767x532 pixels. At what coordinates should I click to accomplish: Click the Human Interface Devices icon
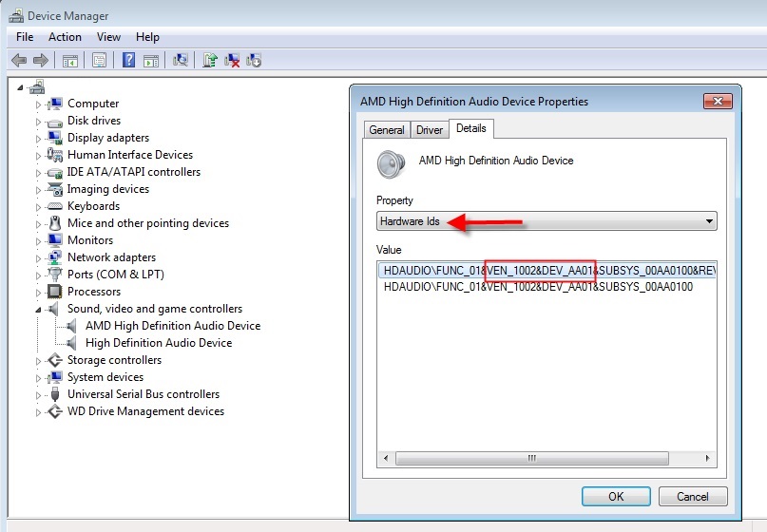[55, 155]
